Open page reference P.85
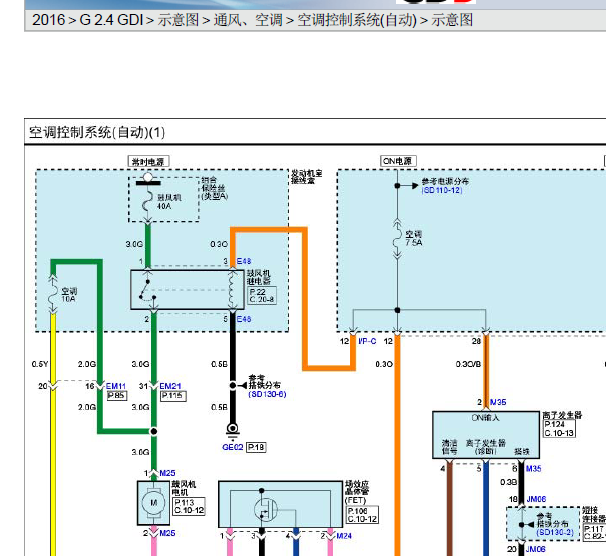606x556 pixels. point(117,396)
